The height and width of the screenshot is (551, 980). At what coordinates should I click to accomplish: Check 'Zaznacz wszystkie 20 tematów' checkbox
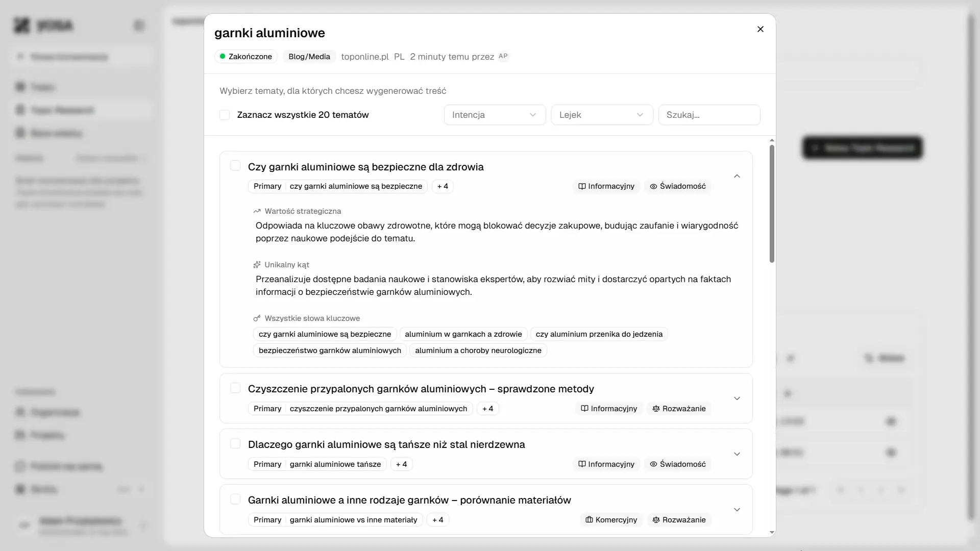[225, 115]
